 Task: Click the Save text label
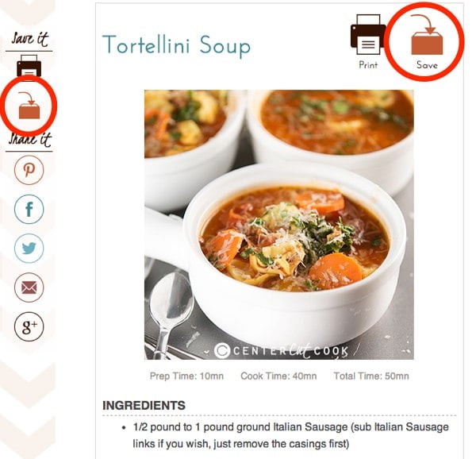(427, 65)
